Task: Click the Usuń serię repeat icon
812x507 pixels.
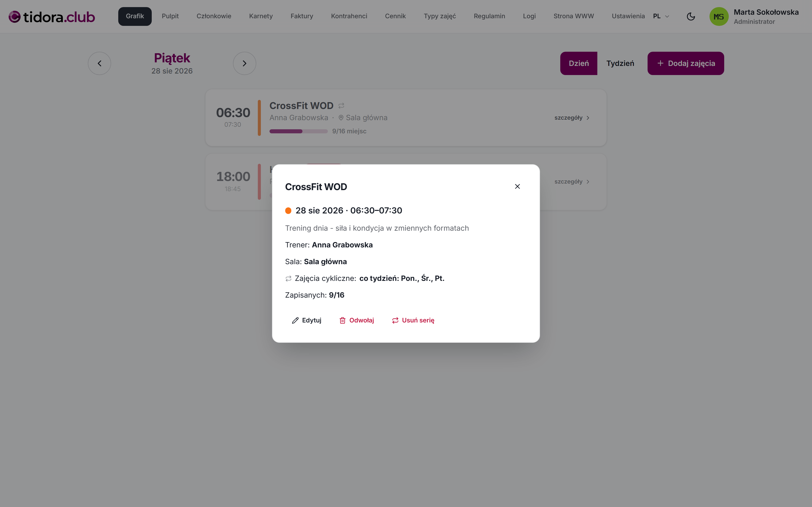Action: 395,321
